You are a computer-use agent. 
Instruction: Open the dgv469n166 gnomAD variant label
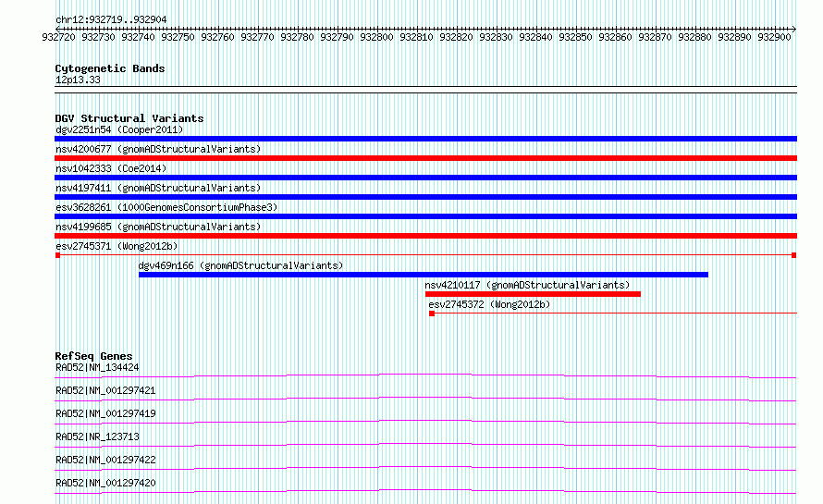[x=240, y=265]
